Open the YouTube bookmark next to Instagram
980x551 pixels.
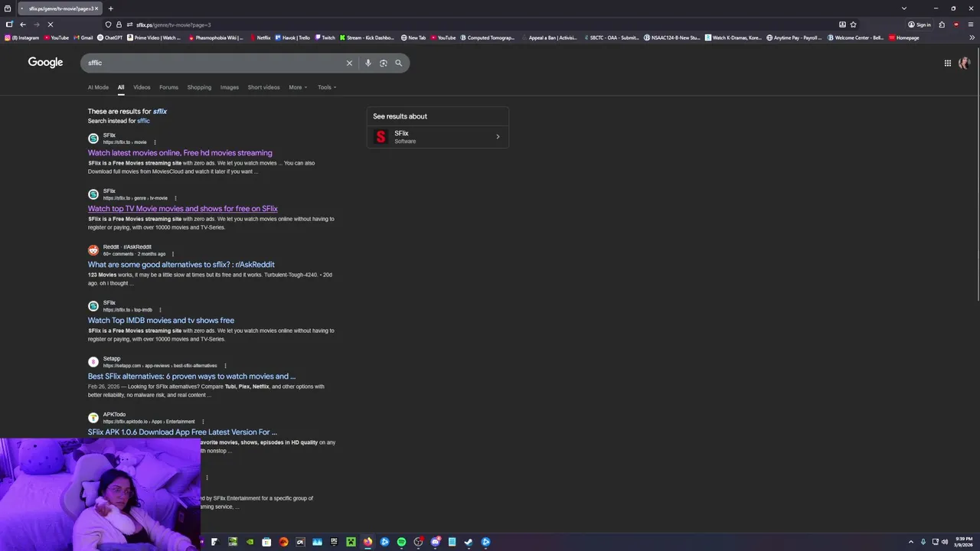(57, 37)
